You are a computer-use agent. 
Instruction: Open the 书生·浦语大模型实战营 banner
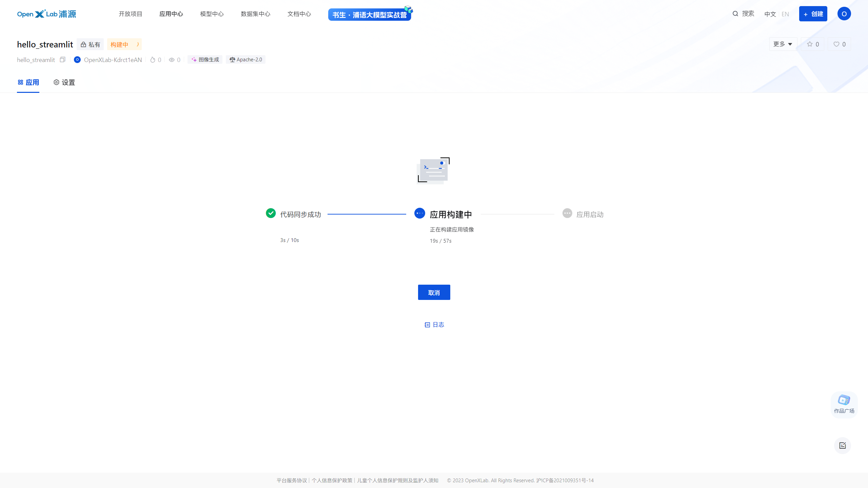click(x=370, y=14)
